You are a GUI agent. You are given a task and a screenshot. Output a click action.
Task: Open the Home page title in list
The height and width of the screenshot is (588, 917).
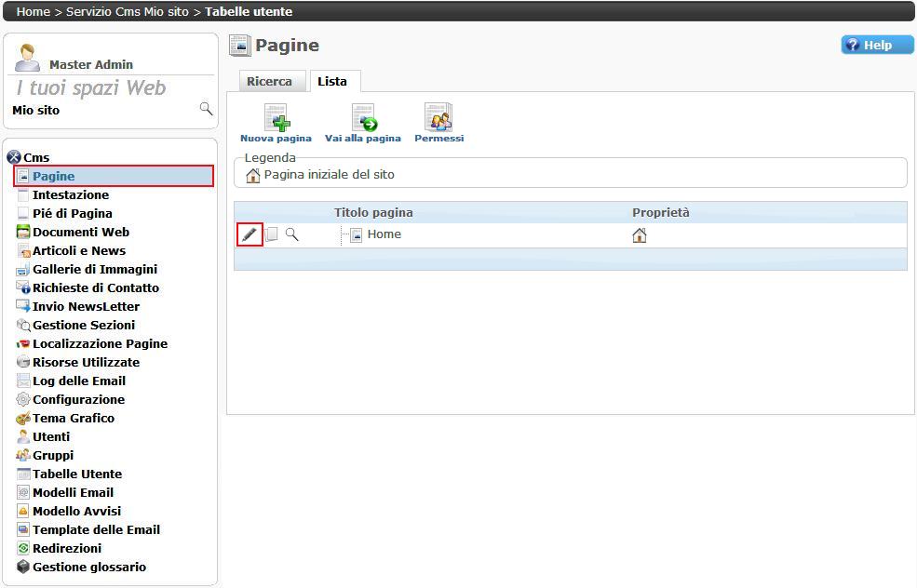(x=384, y=234)
